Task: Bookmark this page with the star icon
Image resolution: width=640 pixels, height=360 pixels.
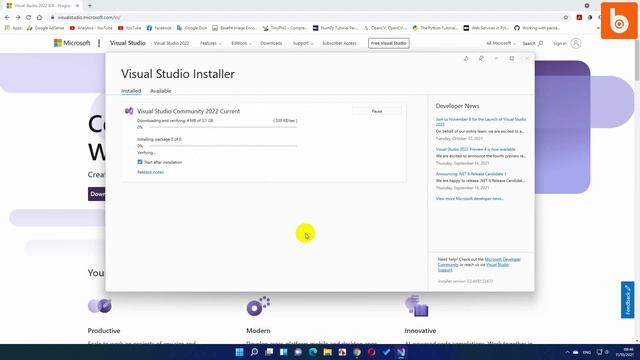Action: (566, 18)
